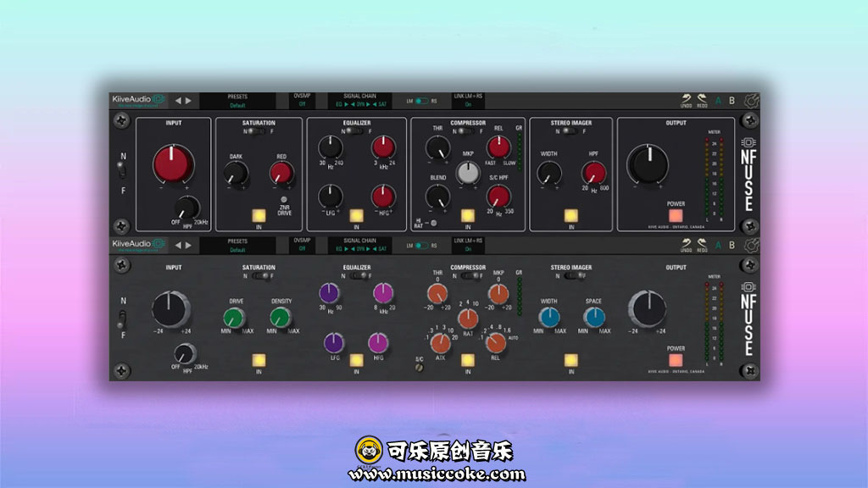868x488 pixels.
Task: Open Presets menu in bottom NFuse unit
Action: (x=237, y=245)
